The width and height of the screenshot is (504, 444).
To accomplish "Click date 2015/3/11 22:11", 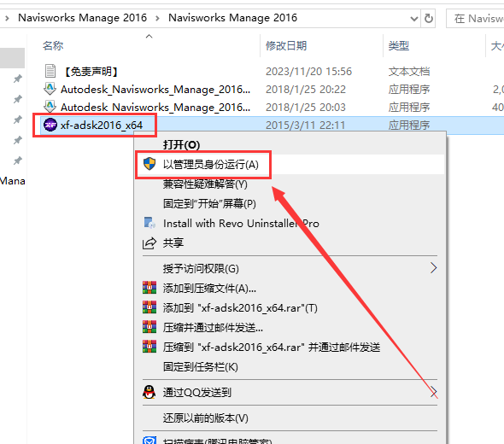I will click(x=305, y=125).
